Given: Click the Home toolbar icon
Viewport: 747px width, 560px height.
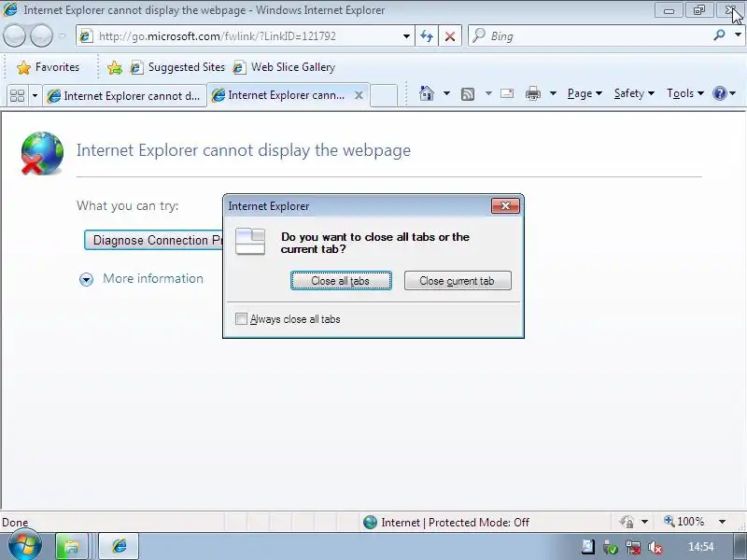Looking at the screenshot, I should coord(427,93).
